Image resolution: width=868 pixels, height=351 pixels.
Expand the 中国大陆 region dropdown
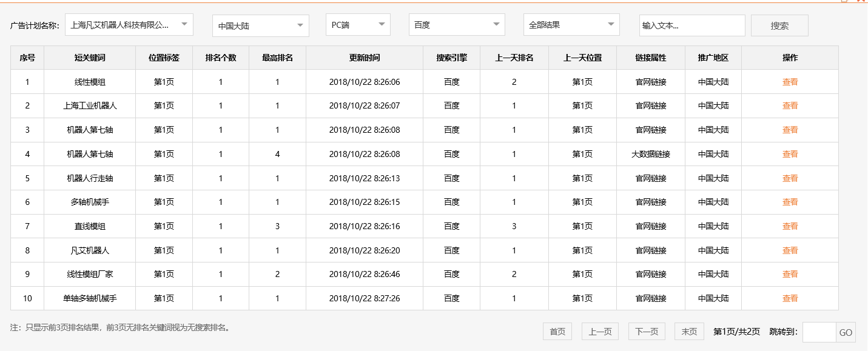point(260,24)
